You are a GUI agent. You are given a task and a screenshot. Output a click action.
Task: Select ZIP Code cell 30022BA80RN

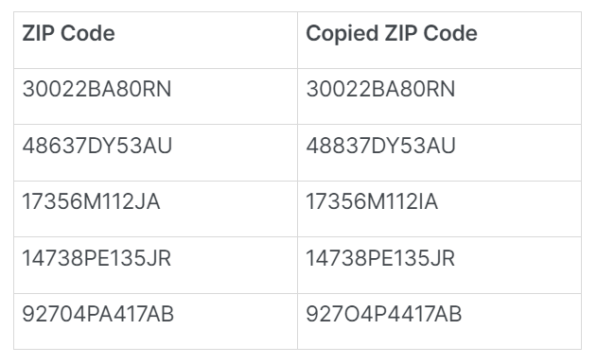(x=155, y=96)
